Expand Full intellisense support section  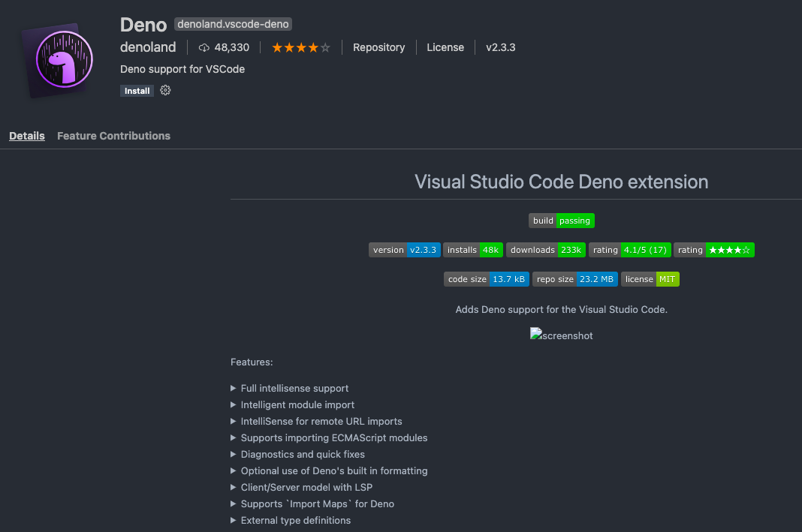click(290, 389)
